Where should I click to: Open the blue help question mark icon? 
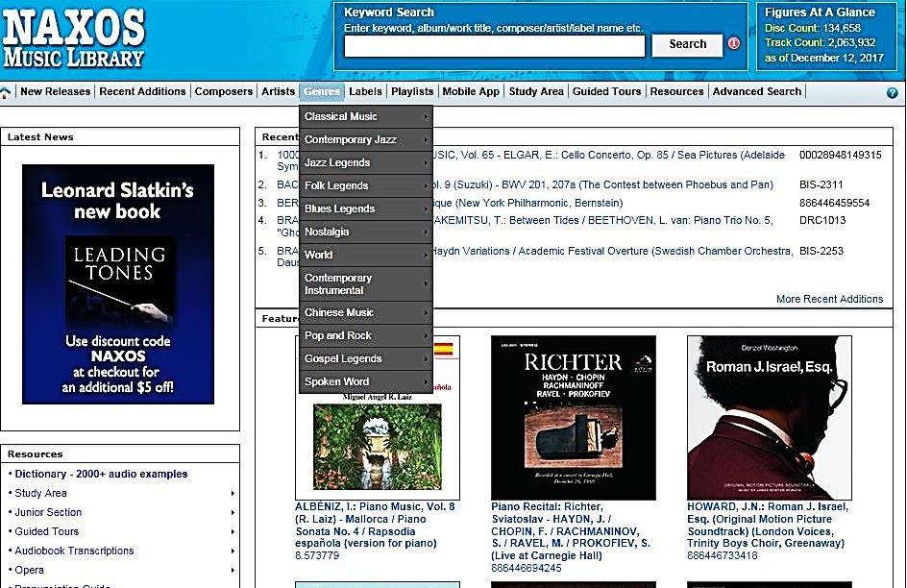pyautogui.click(x=892, y=92)
